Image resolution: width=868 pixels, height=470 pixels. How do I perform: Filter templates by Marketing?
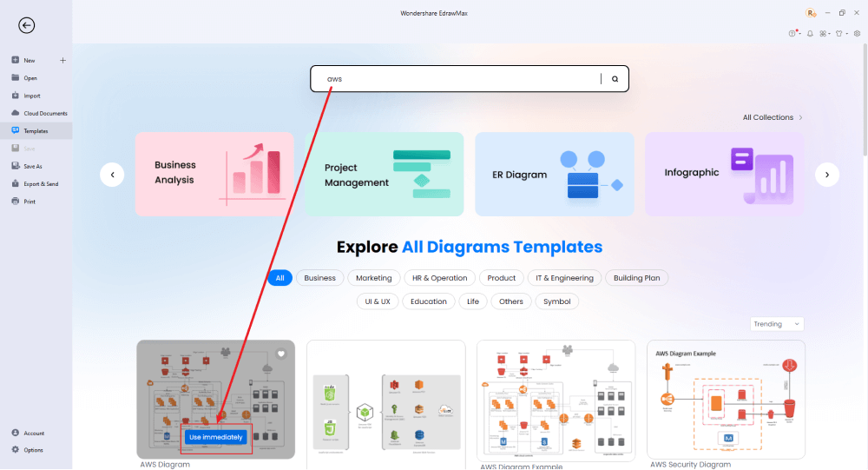pyautogui.click(x=373, y=278)
